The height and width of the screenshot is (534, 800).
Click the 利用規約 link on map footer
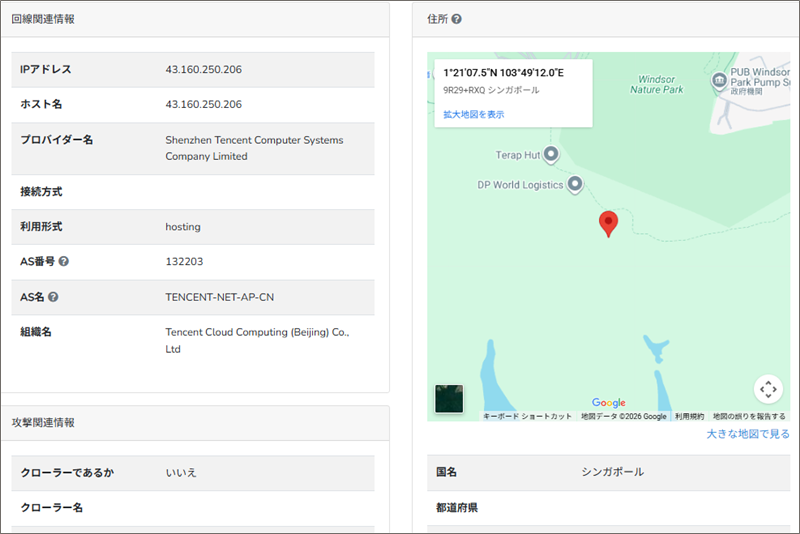[x=689, y=416]
